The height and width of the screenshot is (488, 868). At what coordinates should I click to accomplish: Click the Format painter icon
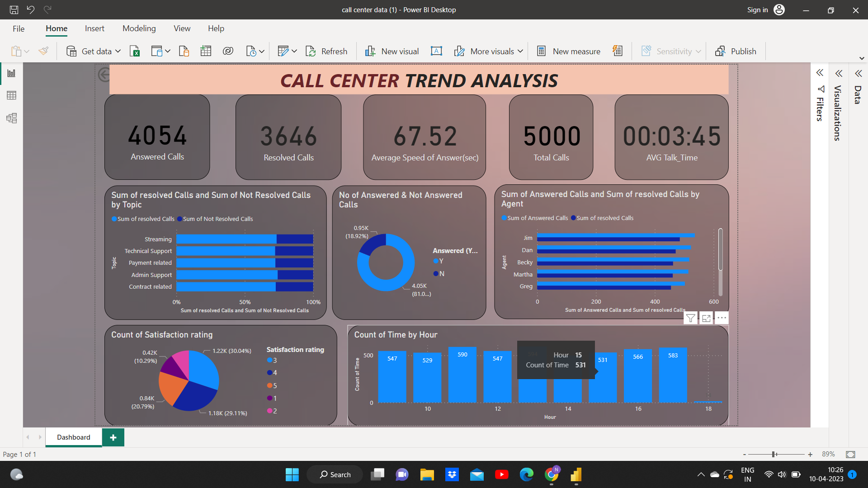coord(43,51)
